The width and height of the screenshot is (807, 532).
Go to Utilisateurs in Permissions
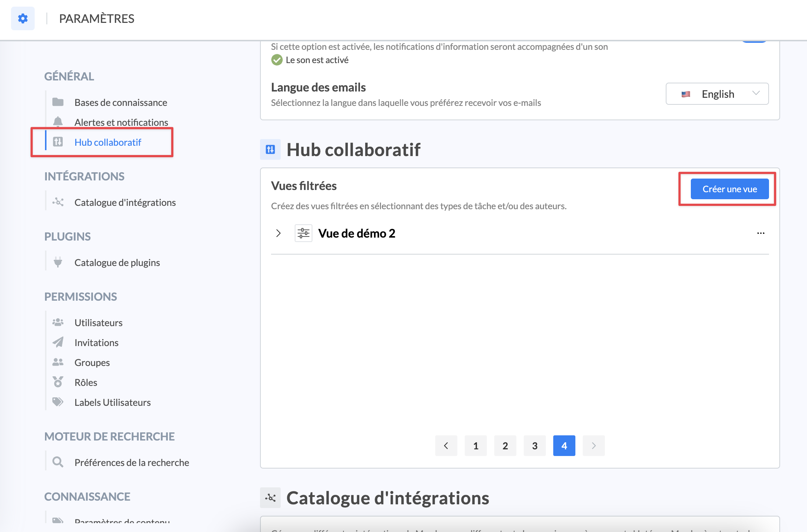coord(98,323)
